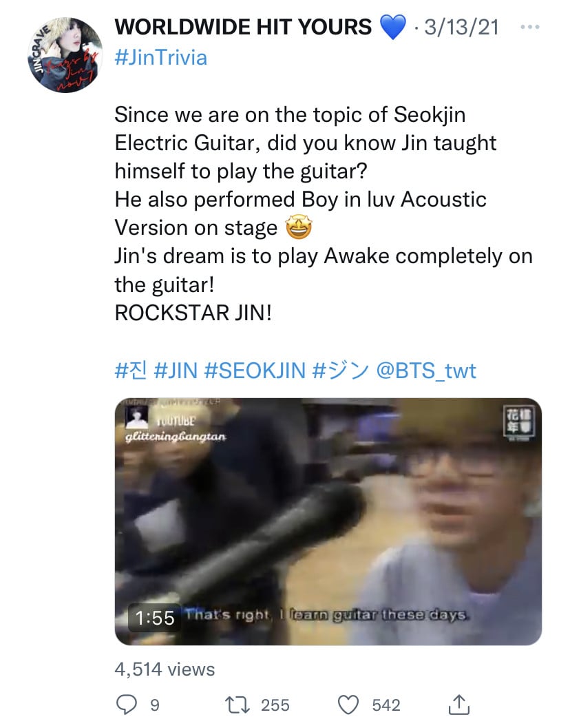
Task: Click the reply speech bubble icon
Action: pyautogui.click(x=126, y=705)
